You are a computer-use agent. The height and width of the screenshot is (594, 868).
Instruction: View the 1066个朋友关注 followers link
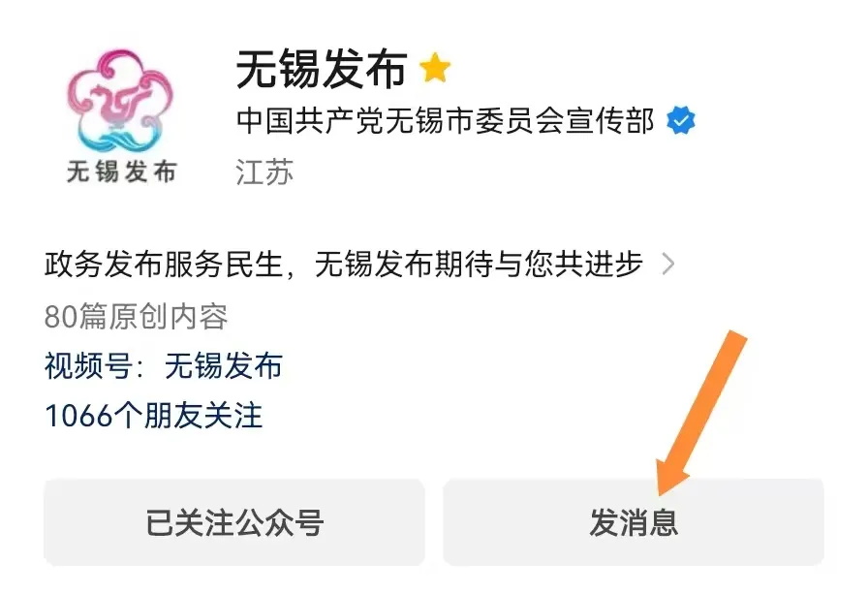(x=153, y=416)
